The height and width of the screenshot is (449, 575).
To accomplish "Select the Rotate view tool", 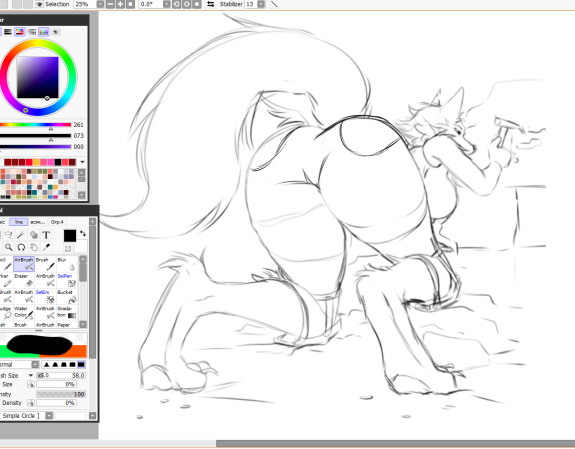I will (21, 247).
